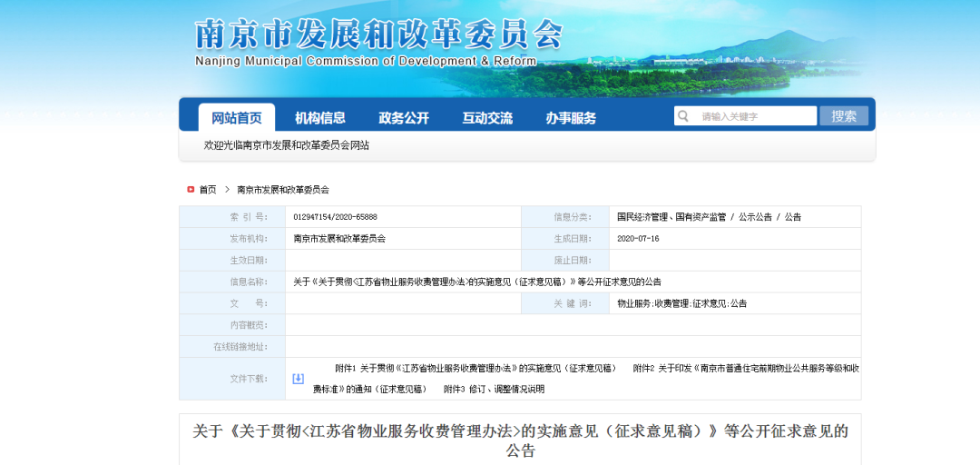Click the 南京市发展和改革委员会 breadcrumb link
This screenshot has width=980, height=465.
(x=283, y=190)
